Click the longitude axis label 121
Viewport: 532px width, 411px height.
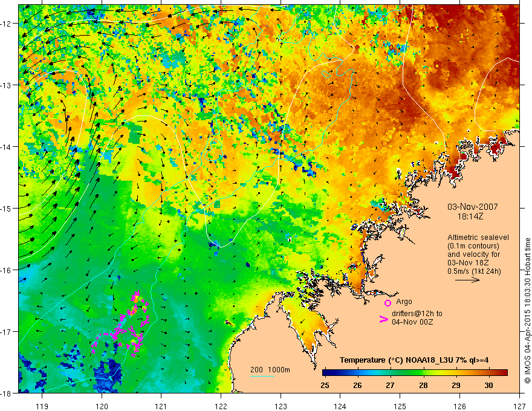click(161, 406)
